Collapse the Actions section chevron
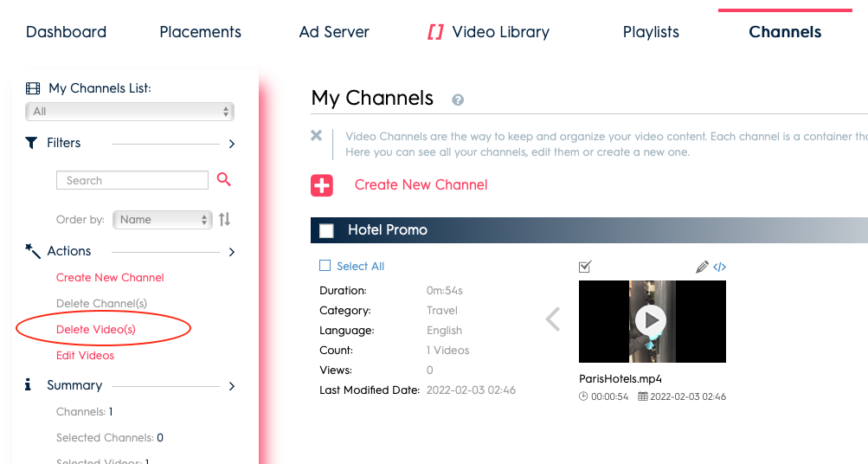Screen dimensions: 868x464 (x=232, y=252)
